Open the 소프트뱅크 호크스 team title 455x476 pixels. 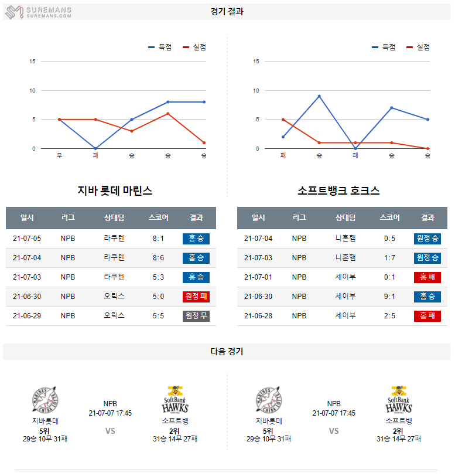338,191
